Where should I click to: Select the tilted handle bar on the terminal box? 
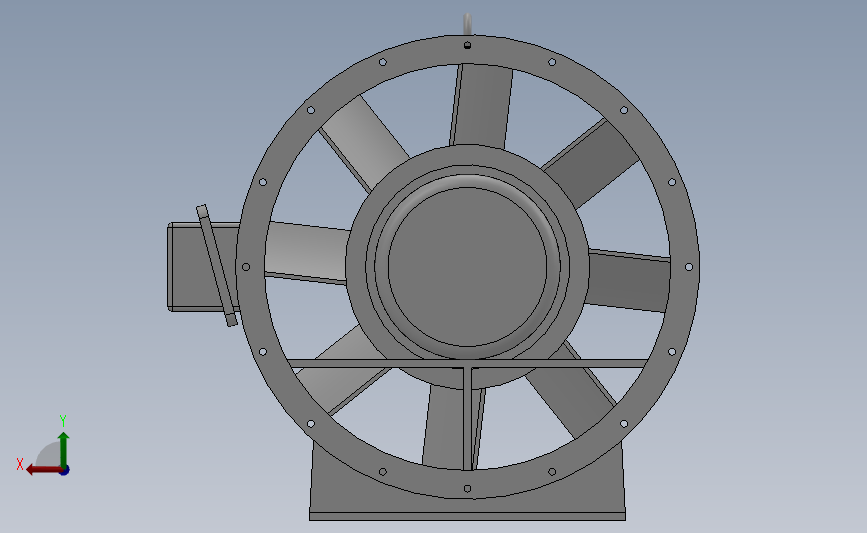tap(216, 265)
